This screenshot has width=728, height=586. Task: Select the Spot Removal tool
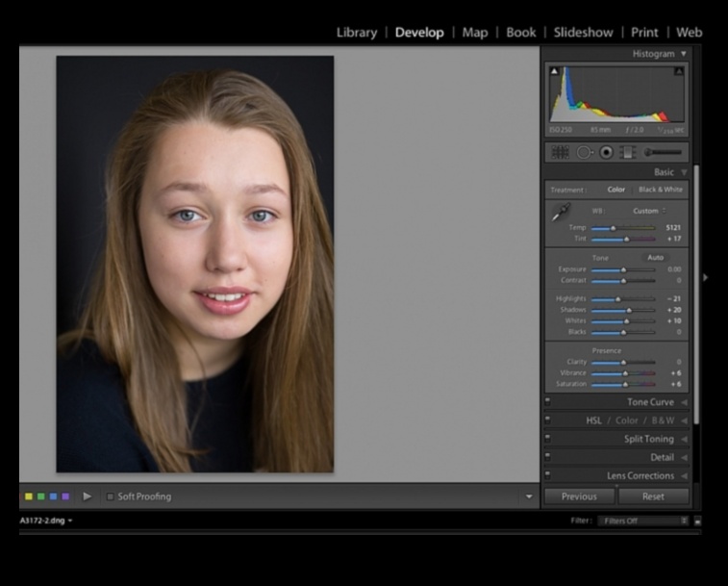point(585,152)
